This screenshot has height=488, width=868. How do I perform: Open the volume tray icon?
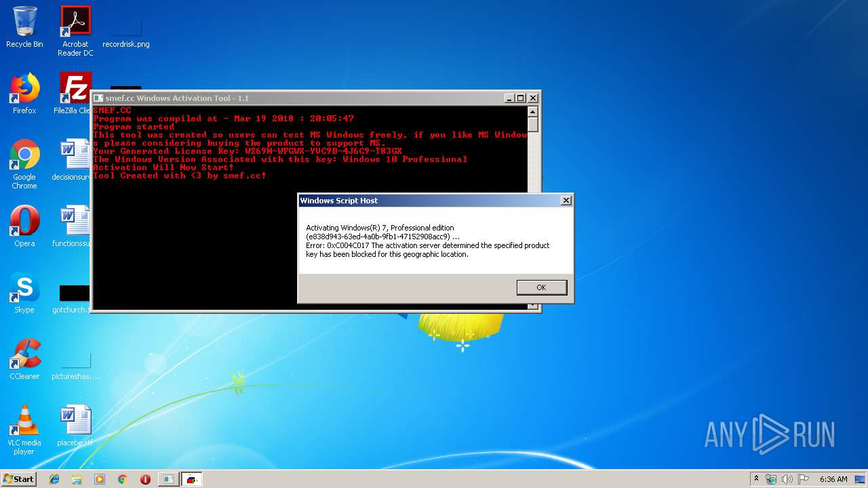787,479
